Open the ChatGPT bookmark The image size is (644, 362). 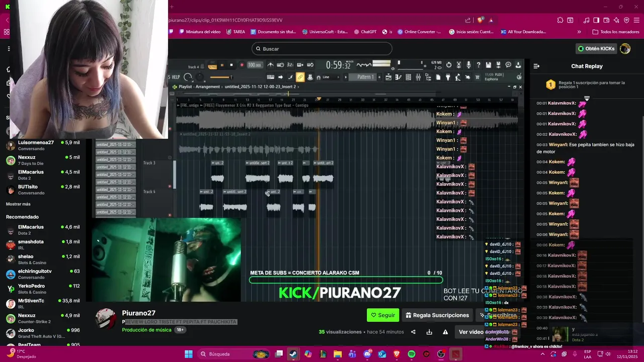[x=365, y=32]
